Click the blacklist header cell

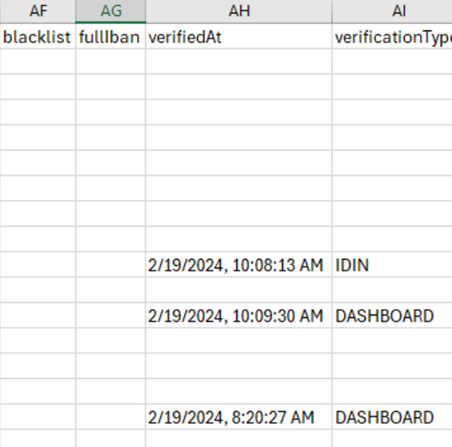(x=38, y=36)
